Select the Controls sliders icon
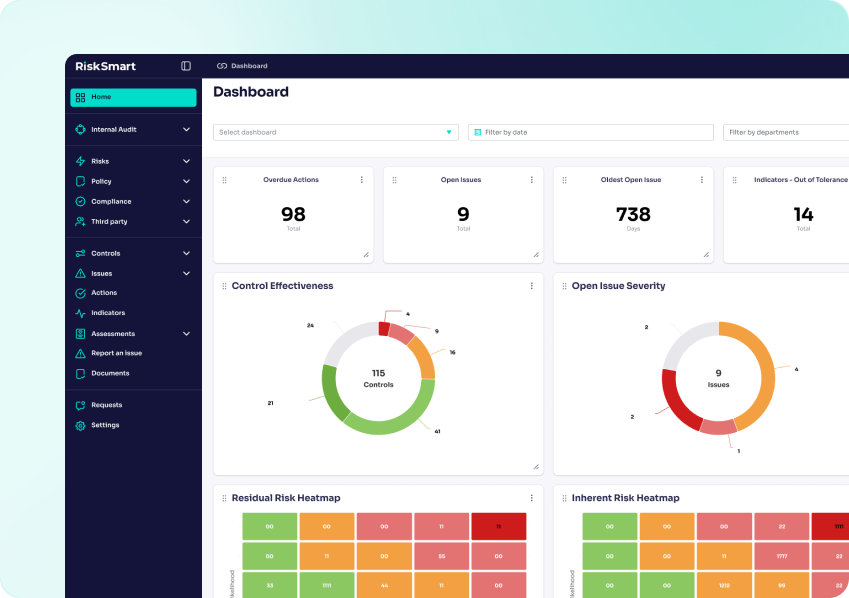The width and height of the screenshot is (849, 598). pos(83,253)
